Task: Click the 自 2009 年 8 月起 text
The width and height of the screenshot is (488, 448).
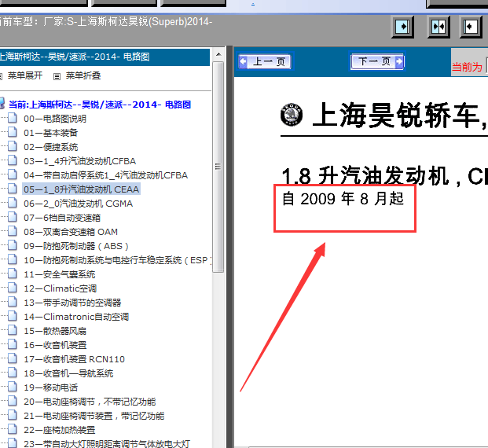Action: pos(343,199)
